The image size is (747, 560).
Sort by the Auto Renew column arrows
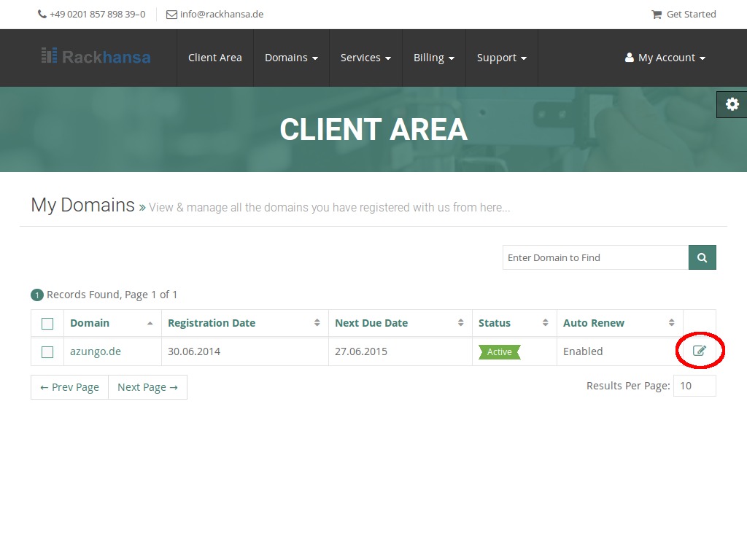coord(672,323)
